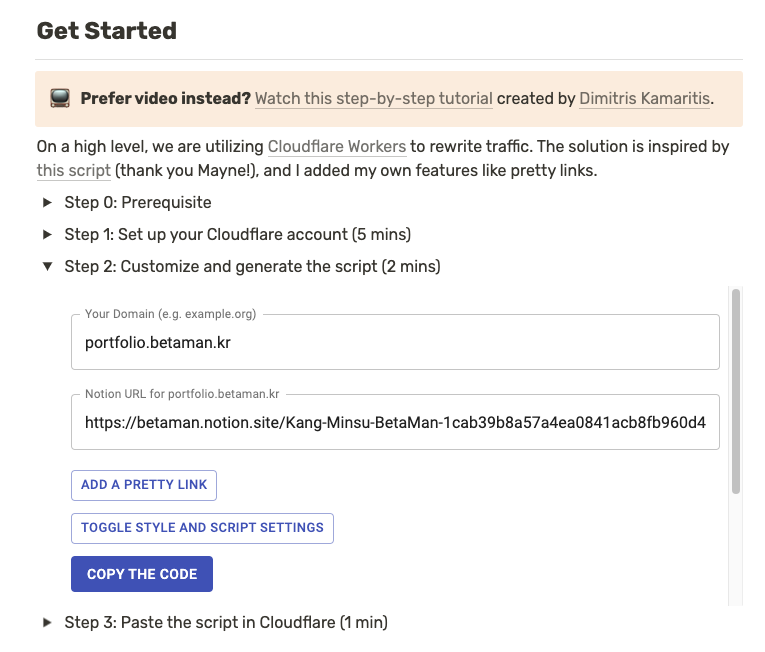Screen dimensions: 765x652
Task: Click TOGGLE STYLE AND SCRIPT SETTINGS button
Action: point(202,528)
